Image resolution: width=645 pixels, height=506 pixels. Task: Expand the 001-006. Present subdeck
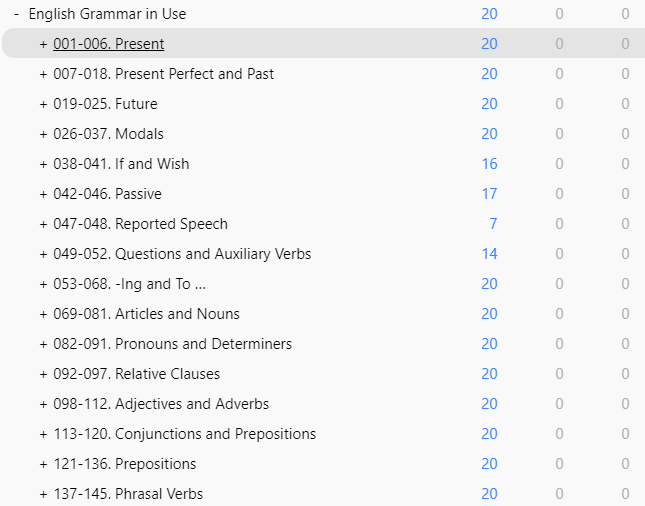click(x=43, y=44)
